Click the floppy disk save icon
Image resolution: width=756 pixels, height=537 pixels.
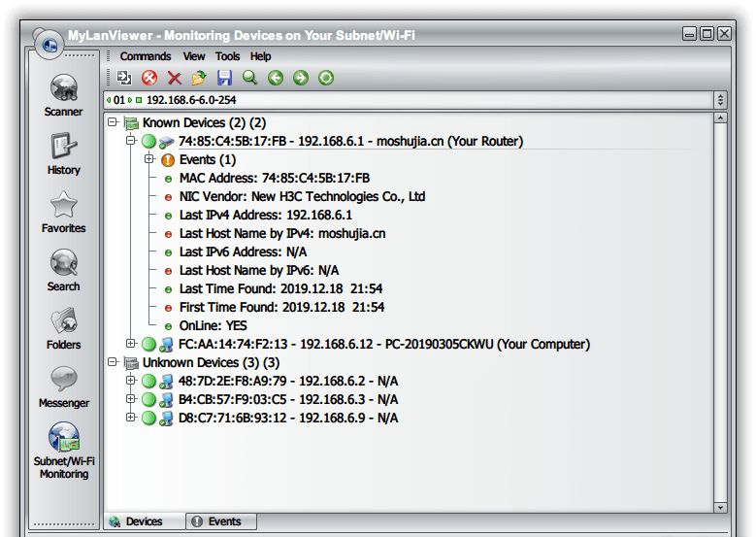point(225,78)
